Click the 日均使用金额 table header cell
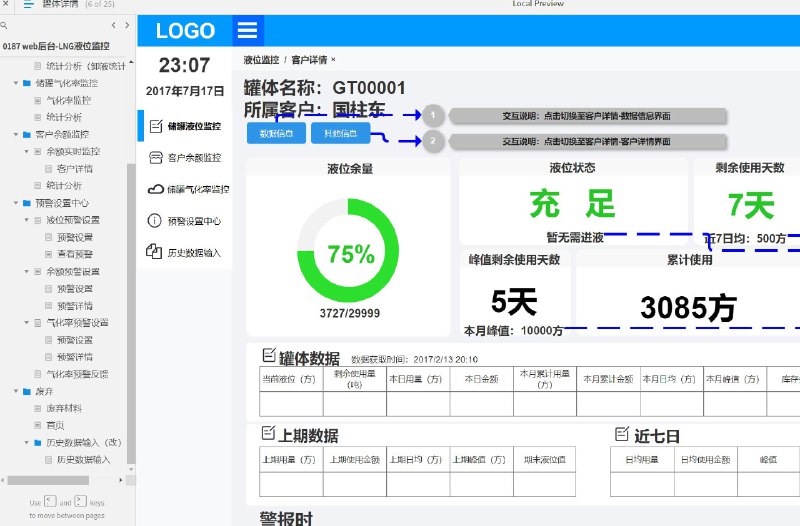This screenshot has width=800, height=526. 706,460
